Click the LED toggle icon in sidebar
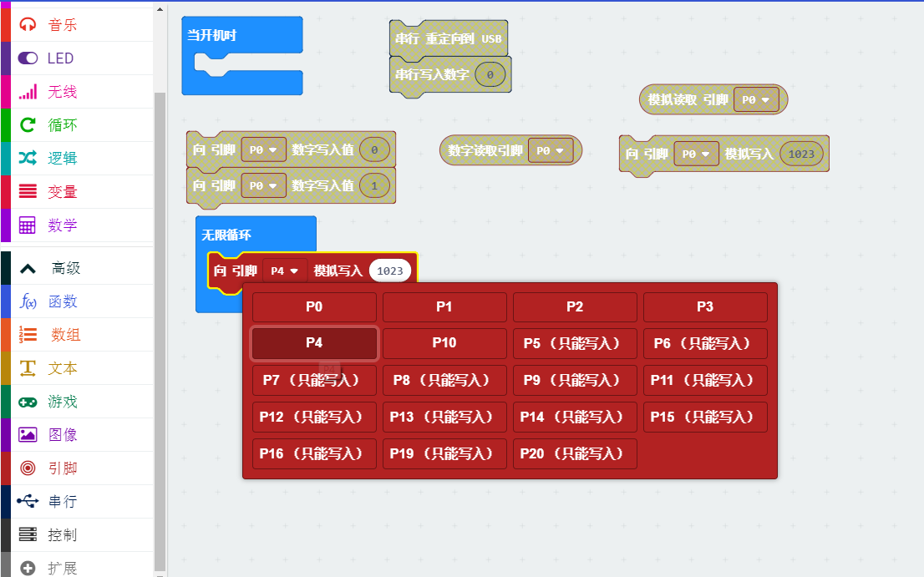 (28, 58)
